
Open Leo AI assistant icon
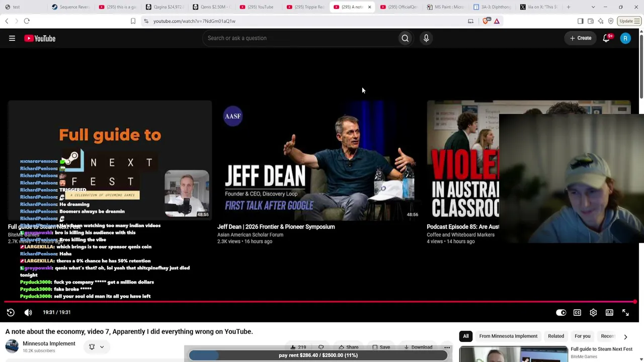[600, 21]
